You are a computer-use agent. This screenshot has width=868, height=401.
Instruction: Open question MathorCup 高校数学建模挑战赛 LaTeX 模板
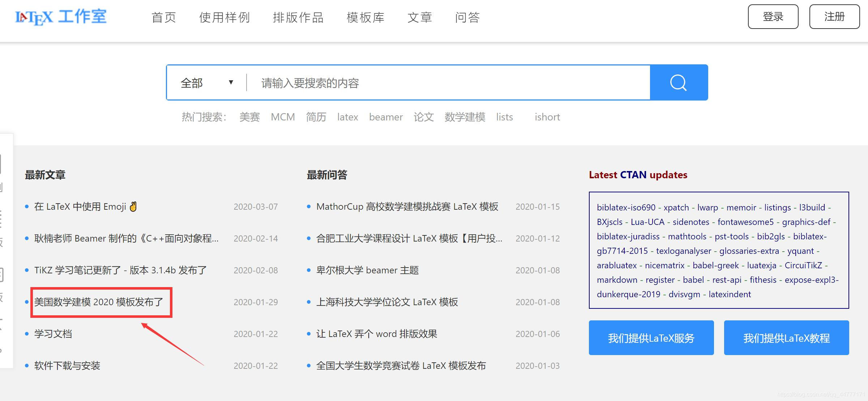[x=407, y=206]
